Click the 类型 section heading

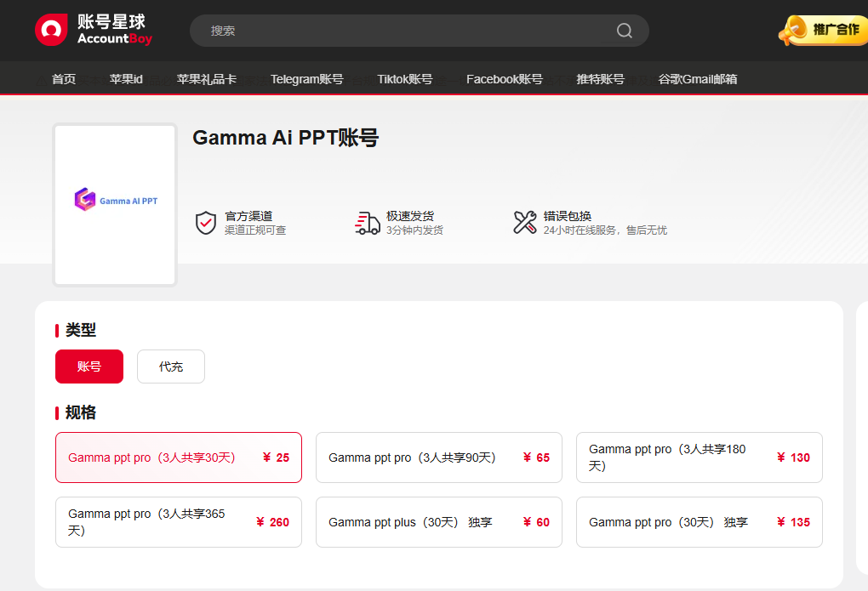pyautogui.click(x=81, y=330)
